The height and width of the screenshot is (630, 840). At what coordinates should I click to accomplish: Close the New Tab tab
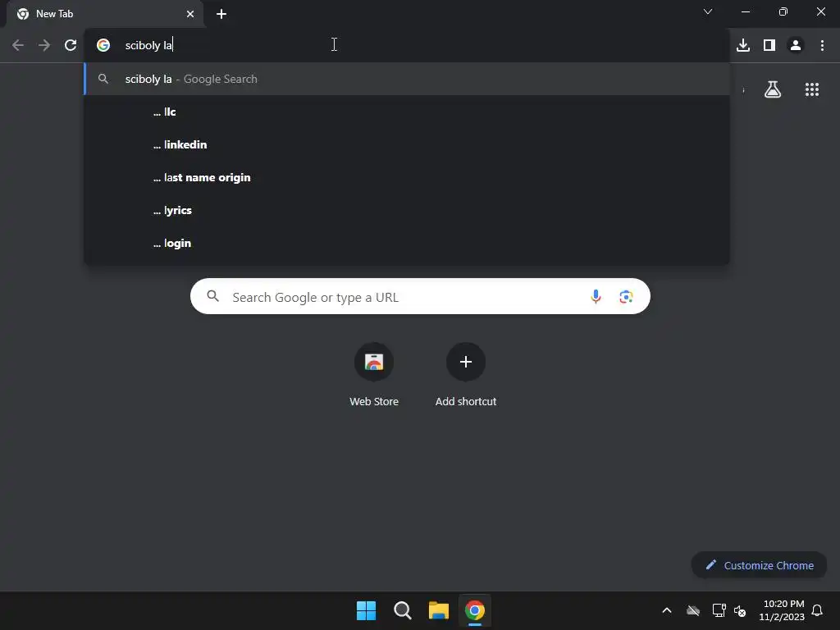point(190,14)
